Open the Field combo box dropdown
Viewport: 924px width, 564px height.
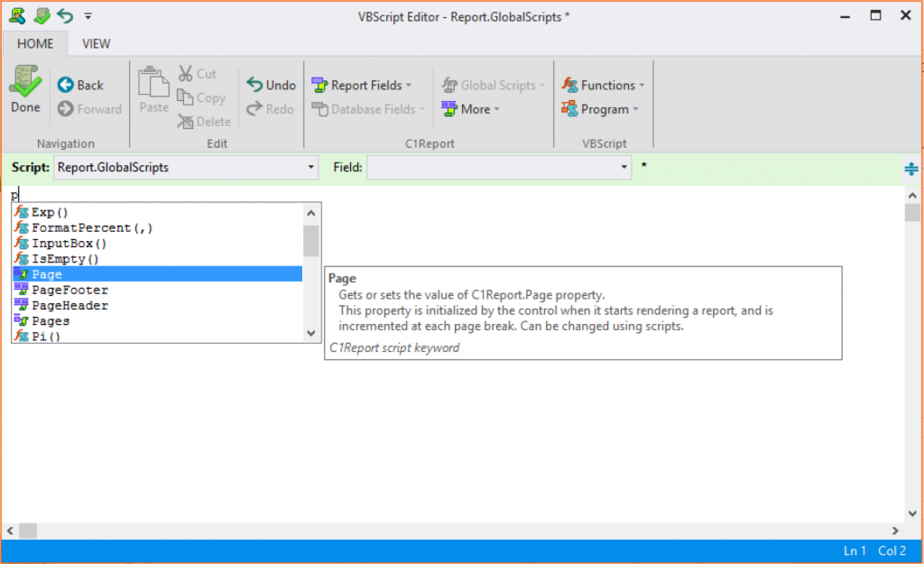pos(624,167)
